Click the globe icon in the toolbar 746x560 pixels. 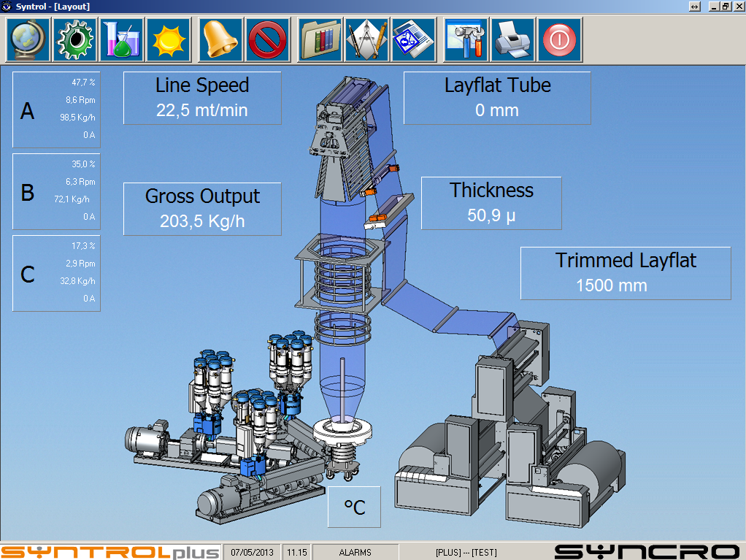coord(28,39)
